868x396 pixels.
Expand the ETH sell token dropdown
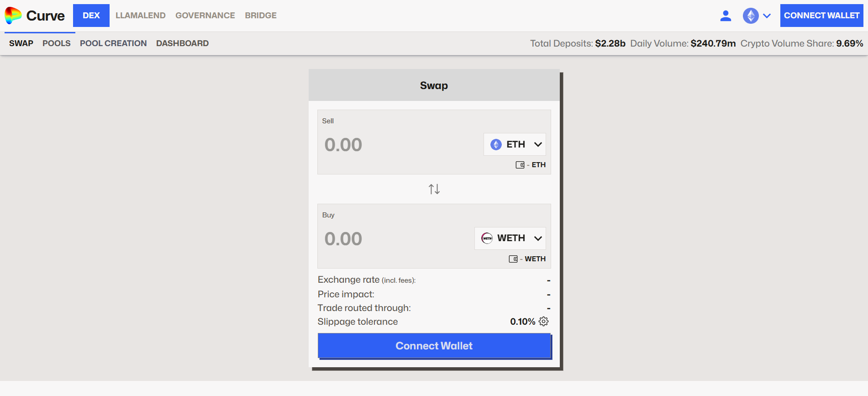538,145
